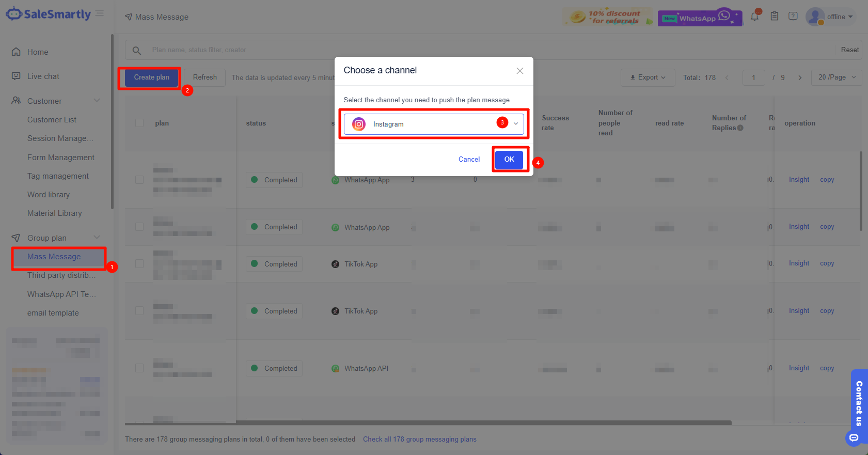Collapse sidebar using hamburger icon
Screen dimensions: 868x455
pyautogui.click(x=100, y=13)
